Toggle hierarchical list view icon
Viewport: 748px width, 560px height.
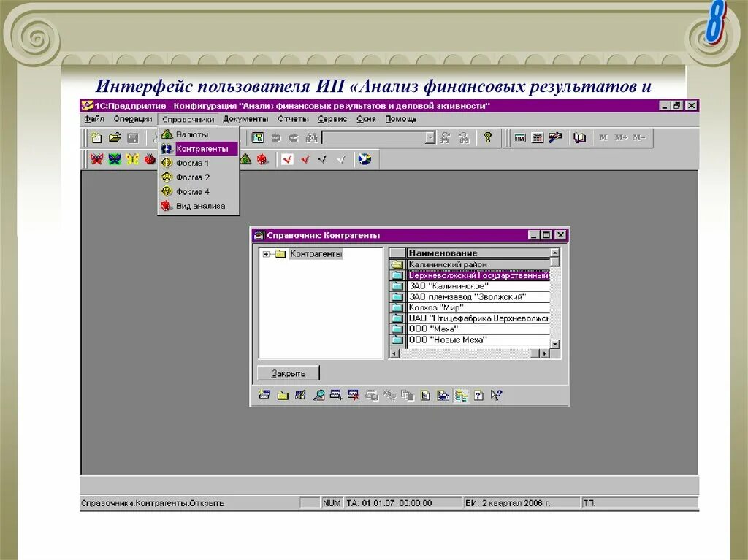point(461,395)
